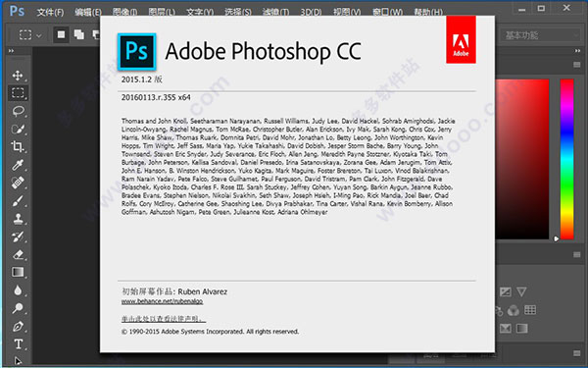Click the 单击此处以查看法律声明 legal notice link

tap(164, 319)
